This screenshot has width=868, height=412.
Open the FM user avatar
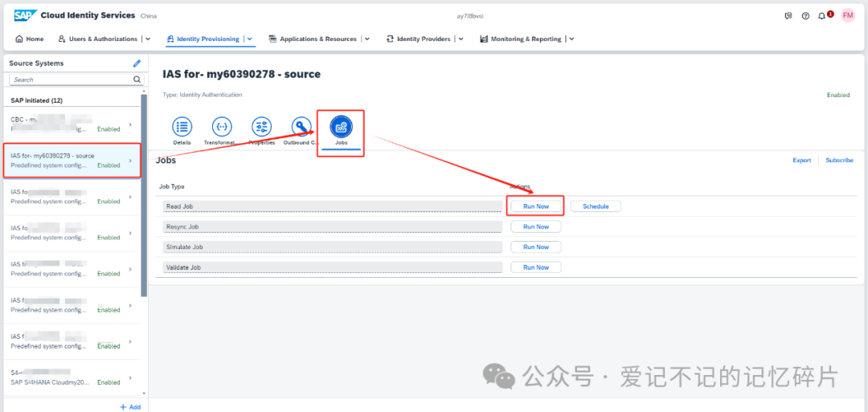point(848,15)
